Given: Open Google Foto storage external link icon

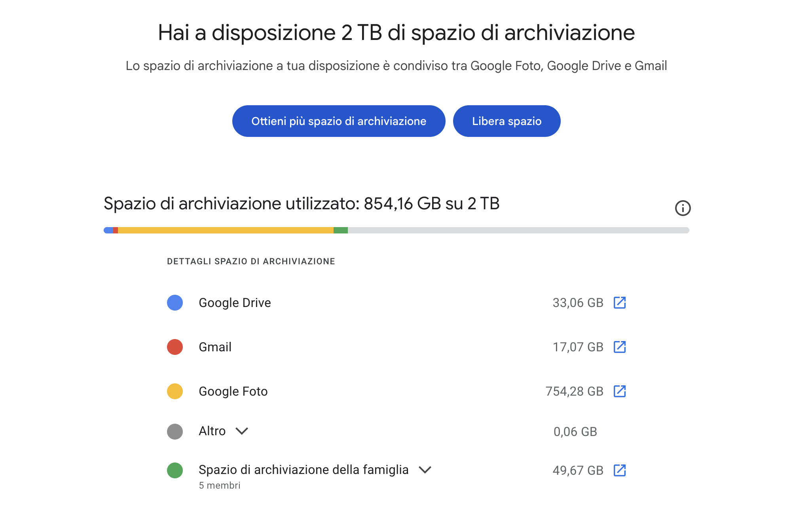Looking at the screenshot, I should click(x=619, y=391).
